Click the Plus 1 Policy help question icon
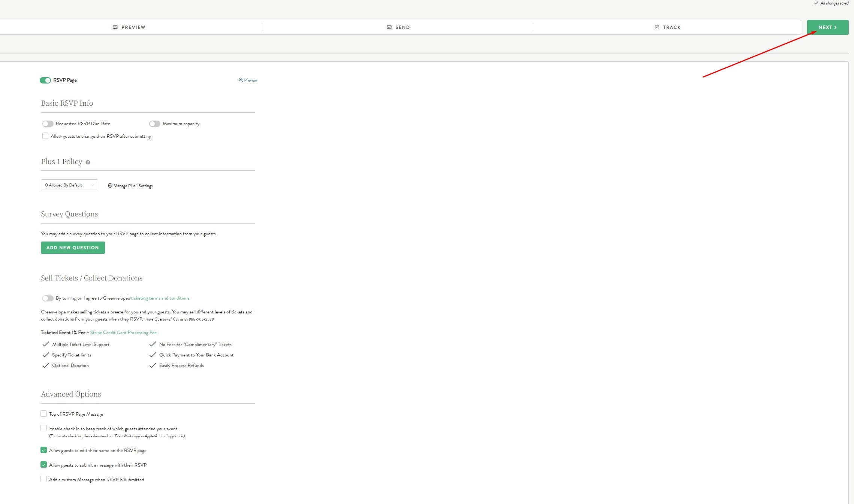Viewport: 854px width, 504px height. point(88,162)
